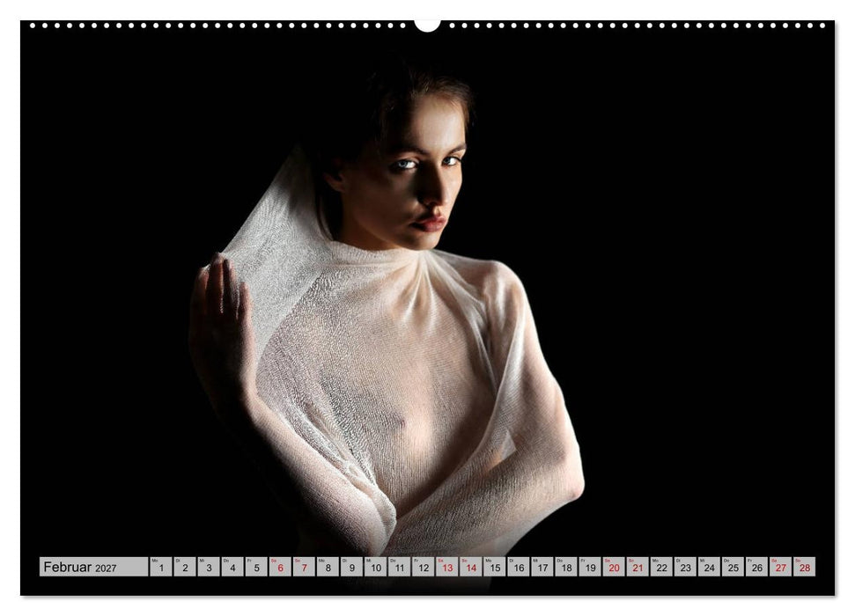Viewport: 855px width, 616px height.
Task: Select red Saturday day 6
Action: click(280, 567)
